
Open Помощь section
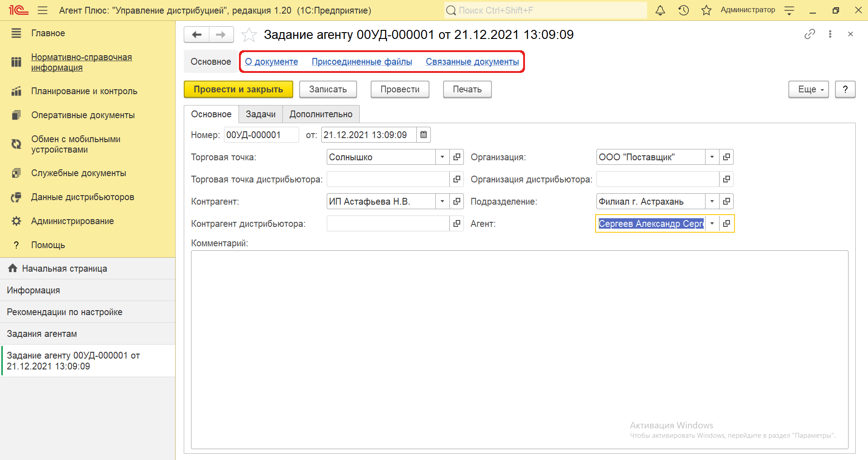tap(48, 245)
